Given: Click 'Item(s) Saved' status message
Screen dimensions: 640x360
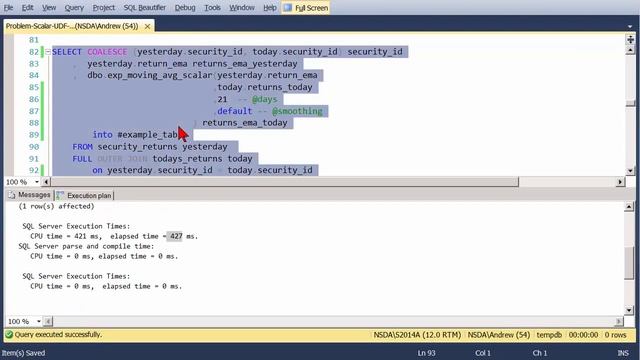Looking at the screenshot, I should coord(23,353).
